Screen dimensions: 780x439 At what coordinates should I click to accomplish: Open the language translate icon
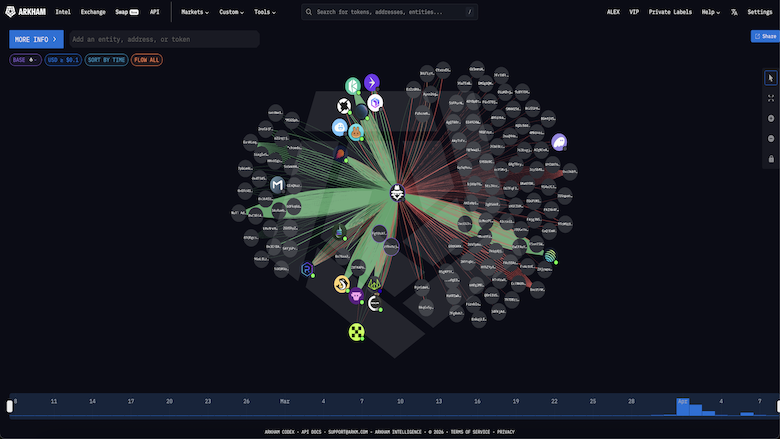734,12
